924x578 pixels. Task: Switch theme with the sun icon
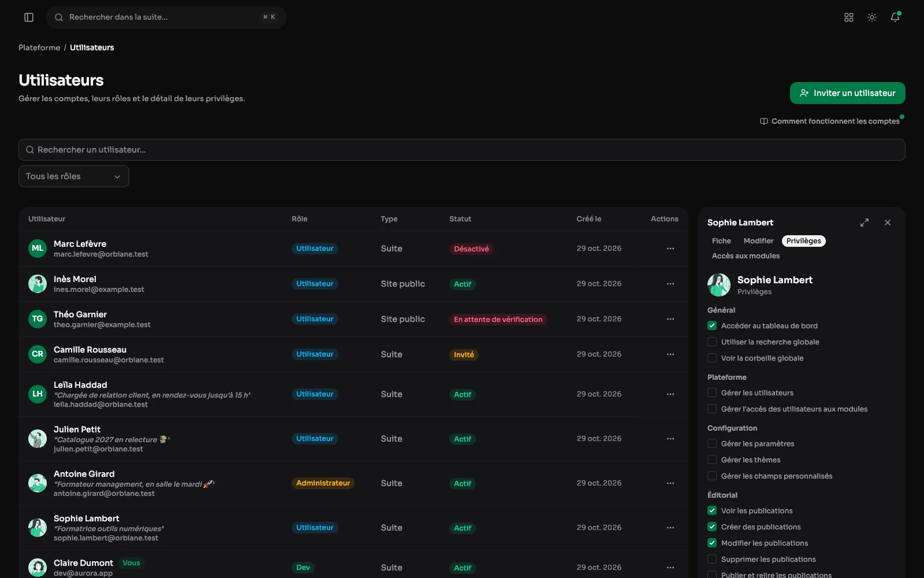pyautogui.click(x=872, y=17)
